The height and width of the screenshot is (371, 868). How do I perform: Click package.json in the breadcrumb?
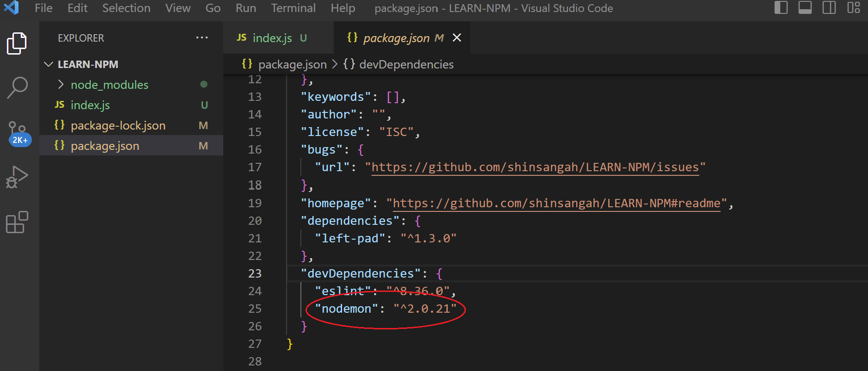tap(292, 64)
